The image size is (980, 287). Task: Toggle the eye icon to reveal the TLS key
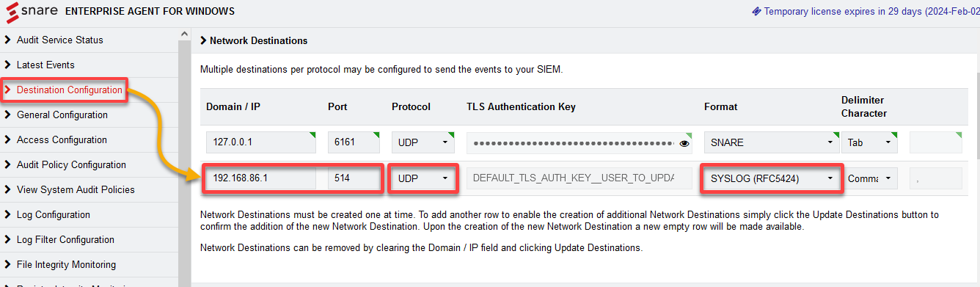[684, 143]
